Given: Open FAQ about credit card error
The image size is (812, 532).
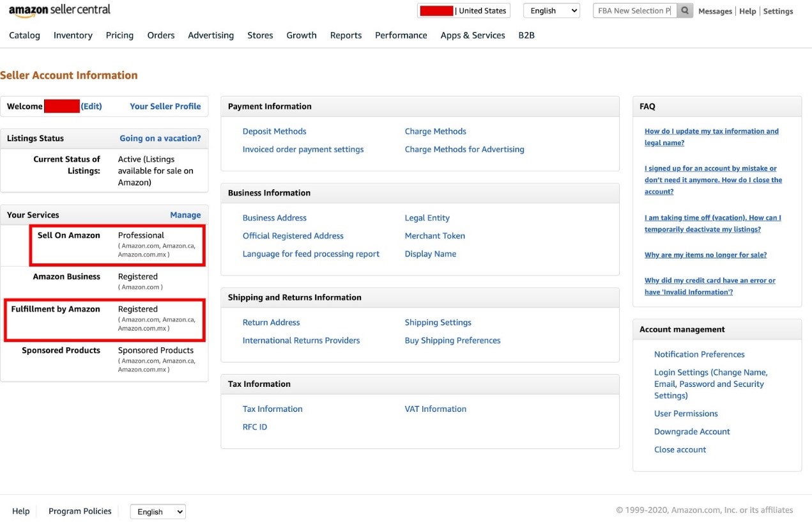Looking at the screenshot, I should 710,286.
